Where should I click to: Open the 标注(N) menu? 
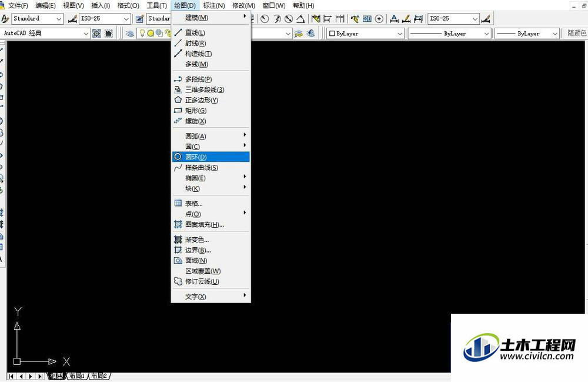point(214,6)
